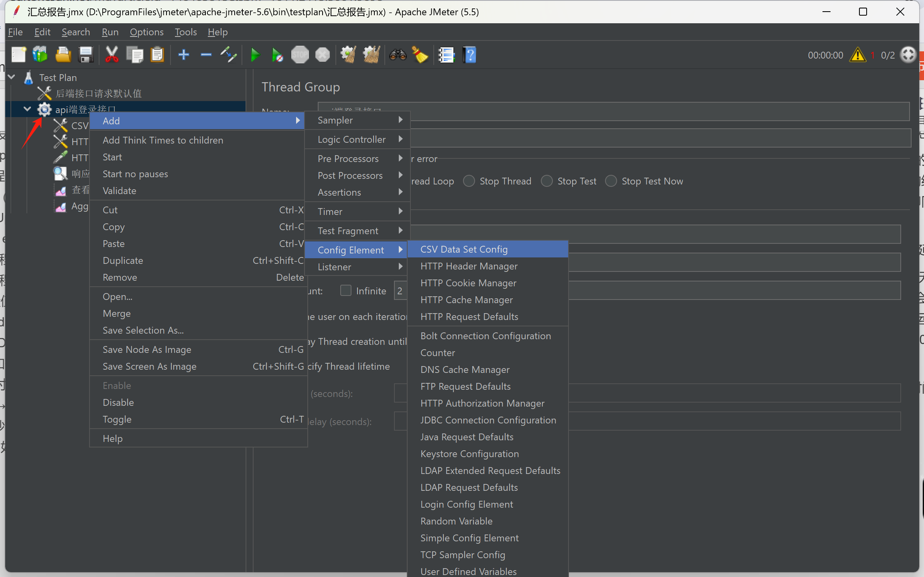Click the Toggle enable/disable toolbar icon
Screen dimensions: 924x577
229,55
